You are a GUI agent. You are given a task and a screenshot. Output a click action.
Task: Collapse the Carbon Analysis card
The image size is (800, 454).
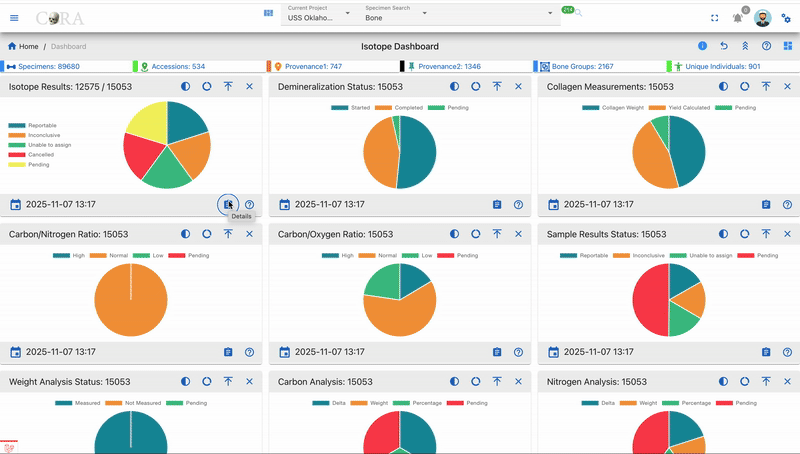[x=497, y=381]
